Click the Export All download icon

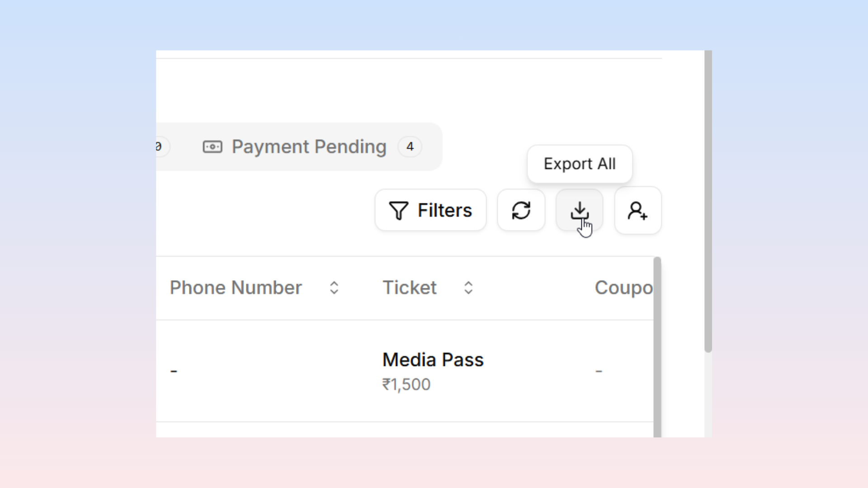[x=579, y=211]
